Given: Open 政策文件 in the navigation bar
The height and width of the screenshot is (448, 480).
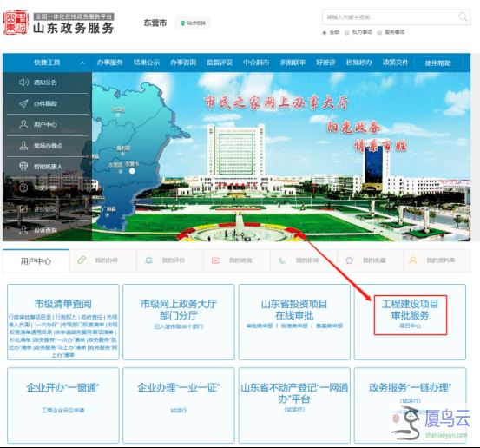Looking at the screenshot, I should [396, 63].
